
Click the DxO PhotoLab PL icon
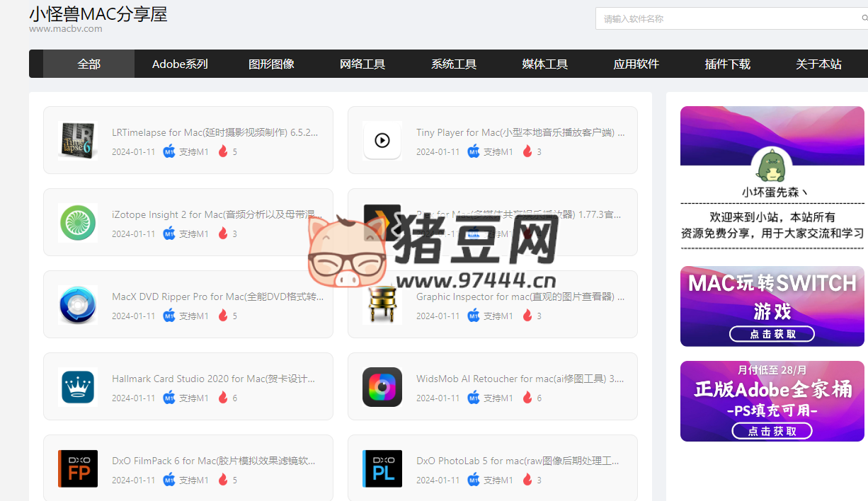(x=382, y=468)
